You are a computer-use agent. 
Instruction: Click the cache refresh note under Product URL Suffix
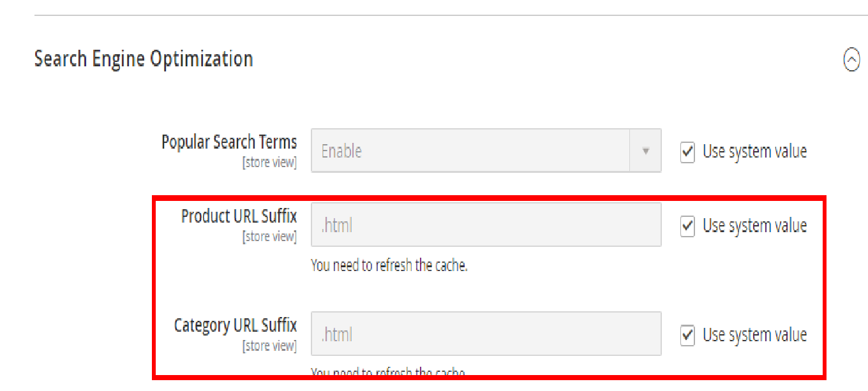[x=389, y=265]
